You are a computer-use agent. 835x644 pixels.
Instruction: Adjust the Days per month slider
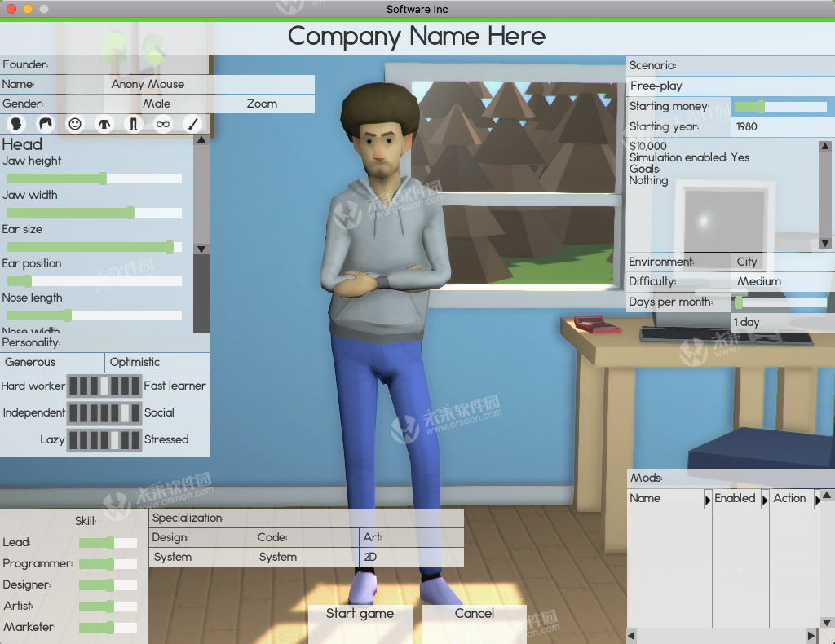[x=780, y=302]
